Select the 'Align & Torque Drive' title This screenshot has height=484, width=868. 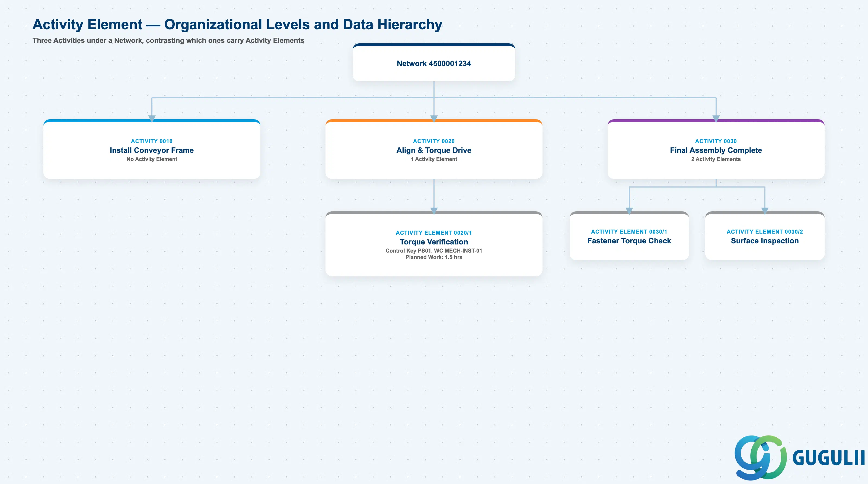434,150
